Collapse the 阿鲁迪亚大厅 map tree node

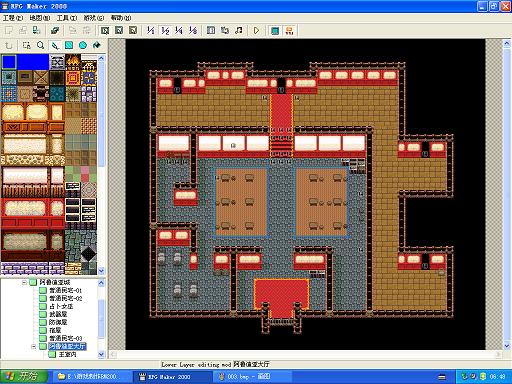click(x=33, y=347)
